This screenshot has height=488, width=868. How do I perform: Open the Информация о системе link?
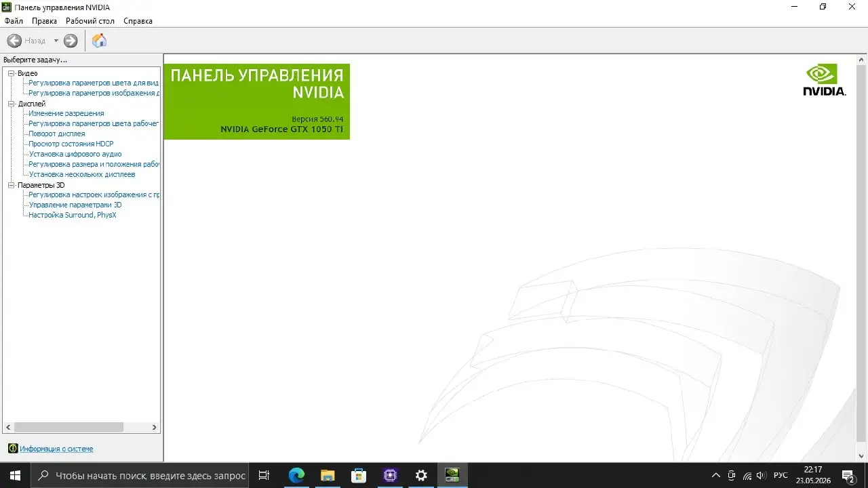tap(56, 449)
